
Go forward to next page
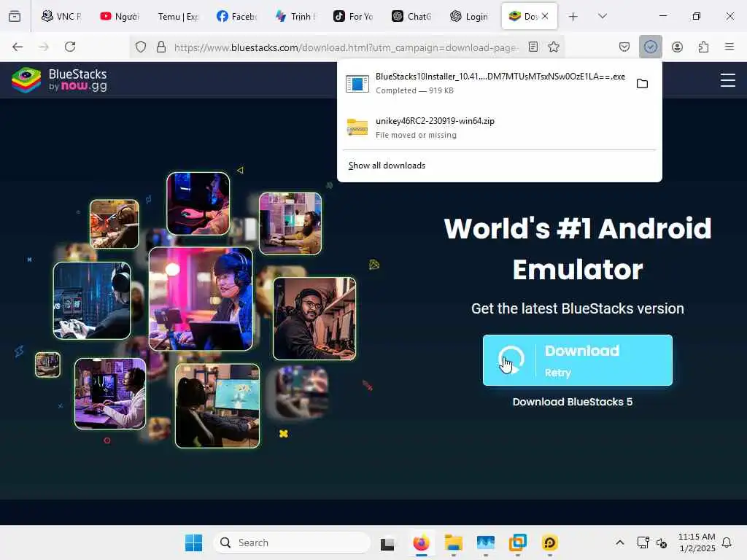point(44,47)
